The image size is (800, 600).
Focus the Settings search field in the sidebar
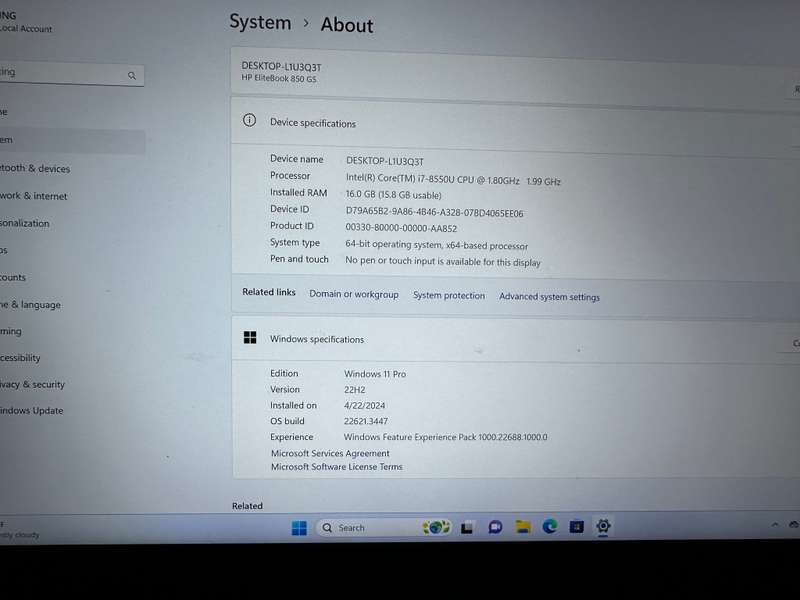(71, 74)
